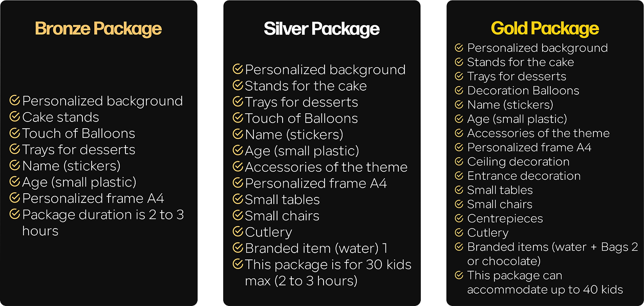Image resolution: width=644 pixels, height=306 pixels.
Task: Click the Gold Package heading
Action: tap(545, 28)
